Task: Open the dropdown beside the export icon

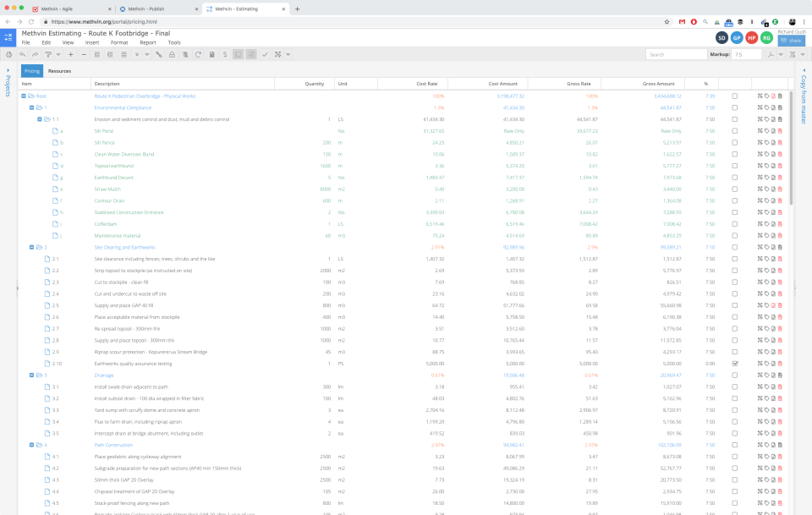Action: tap(802, 54)
